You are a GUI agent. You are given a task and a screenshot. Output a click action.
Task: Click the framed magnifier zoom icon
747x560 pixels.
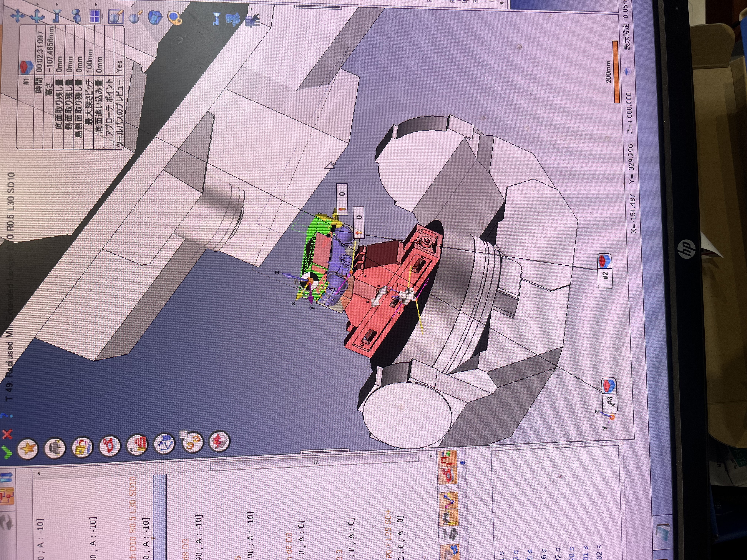point(115,16)
